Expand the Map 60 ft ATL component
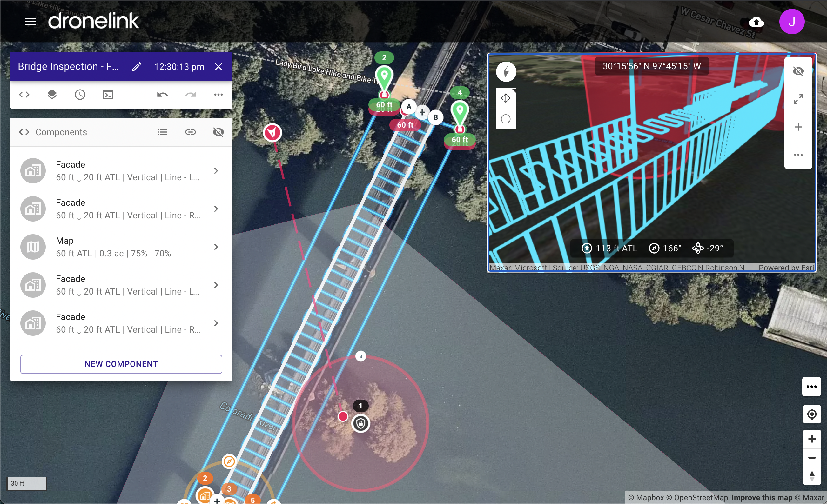This screenshot has width=827, height=504. 216,247
